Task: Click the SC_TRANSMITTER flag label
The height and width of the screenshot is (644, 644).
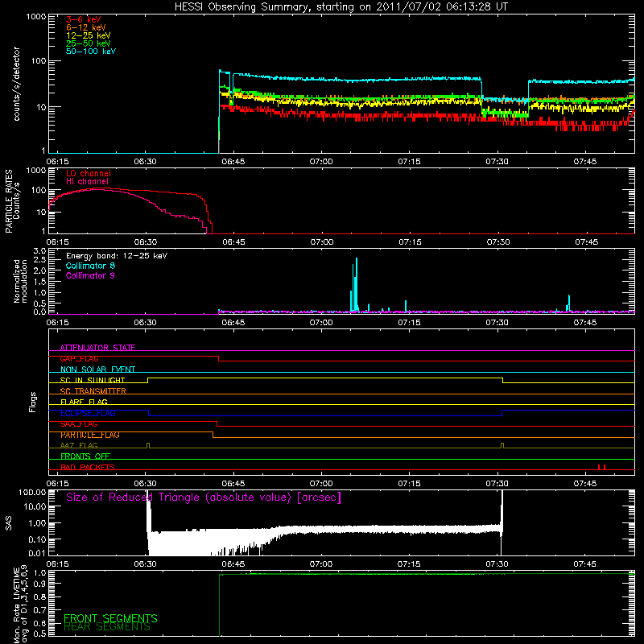Action: tap(93, 391)
